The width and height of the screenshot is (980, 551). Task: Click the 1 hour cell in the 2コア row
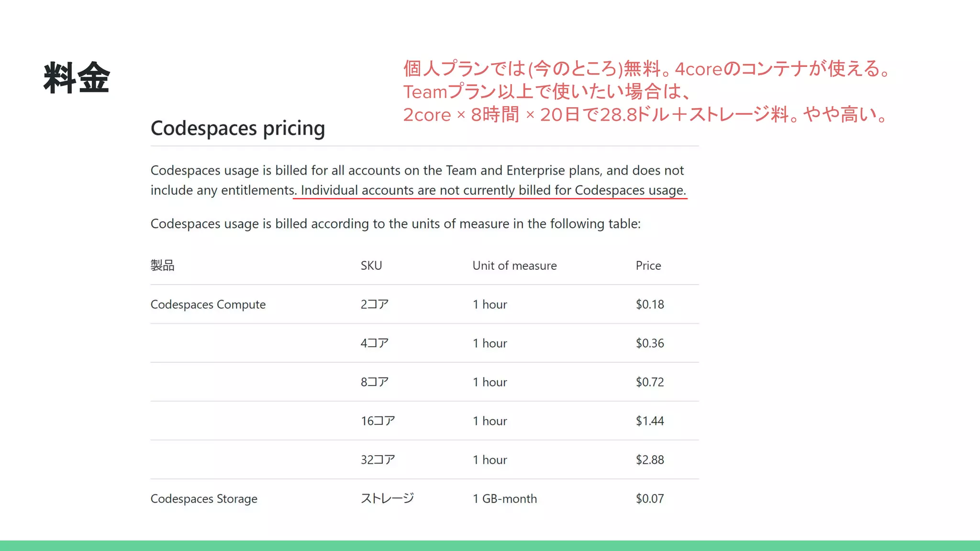(490, 304)
